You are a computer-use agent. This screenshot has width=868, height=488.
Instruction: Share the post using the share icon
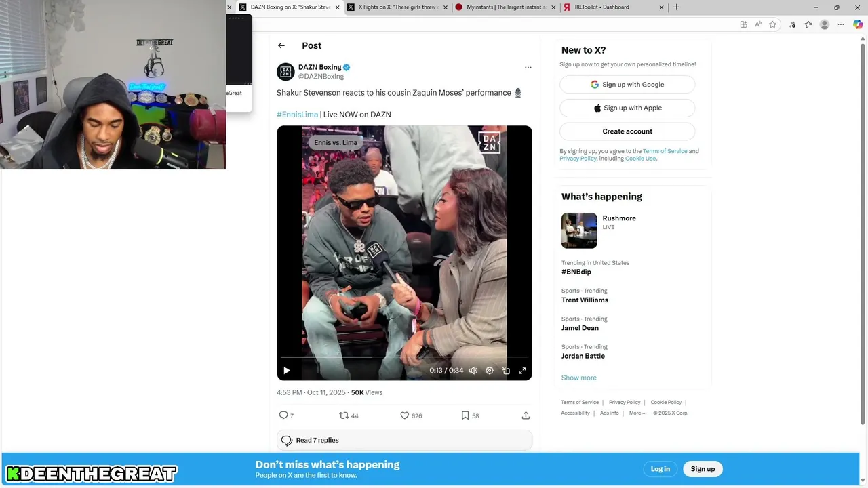click(x=526, y=415)
